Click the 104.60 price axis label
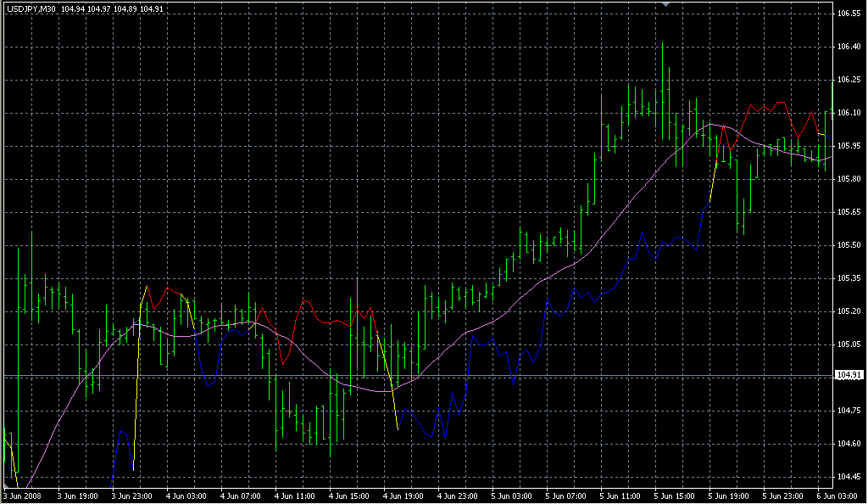The width and height of the screenshot is (868, 504). (849, 444)
